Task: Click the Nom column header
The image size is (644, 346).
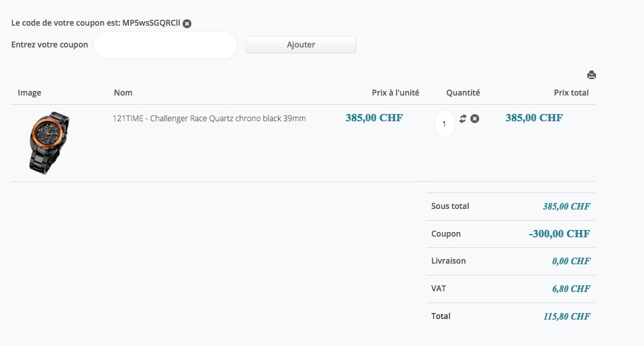Action: pyautogui.click(x=123, y=93)
